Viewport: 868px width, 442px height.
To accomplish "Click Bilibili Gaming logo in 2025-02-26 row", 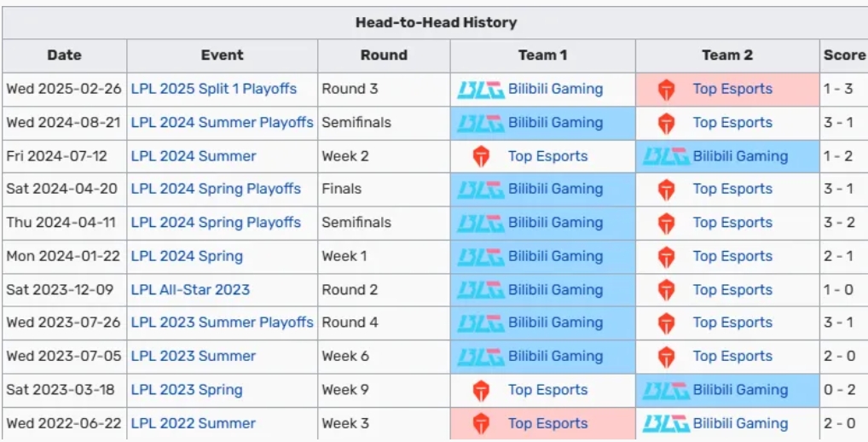I will click(x=480, y=90).
